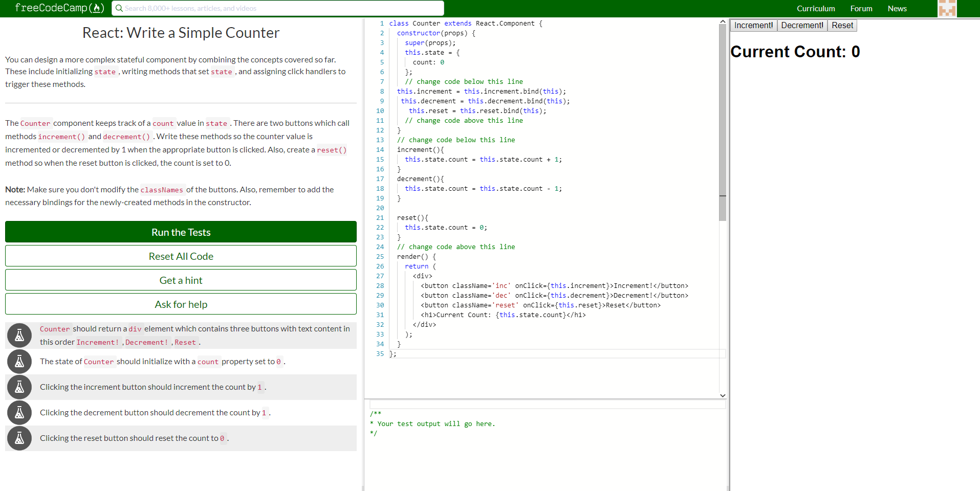Place cursor on code line 1 class Counter
Screen dimensions: 980x491
[465, 24]
